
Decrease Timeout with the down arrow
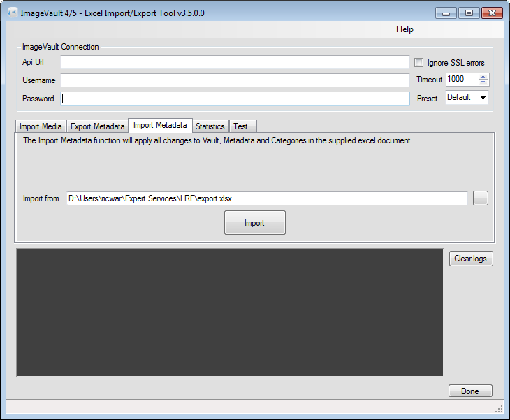(x=483, y=82)
